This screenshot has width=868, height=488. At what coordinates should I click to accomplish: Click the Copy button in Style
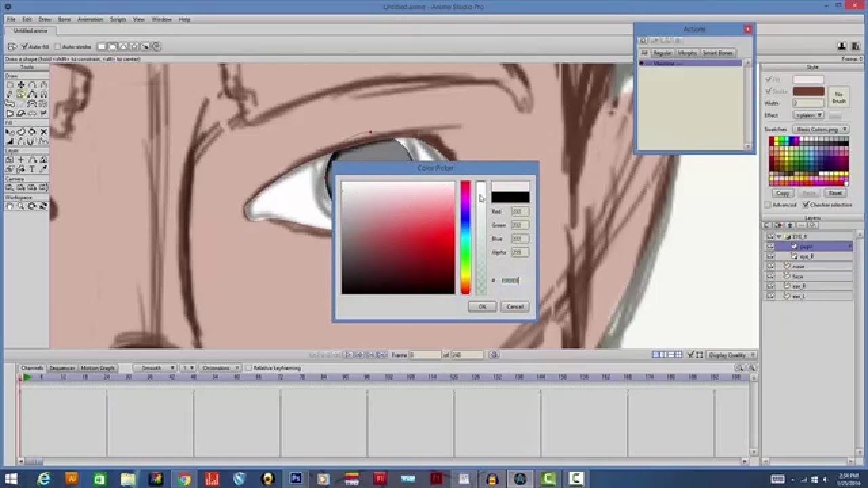[783, 193]
